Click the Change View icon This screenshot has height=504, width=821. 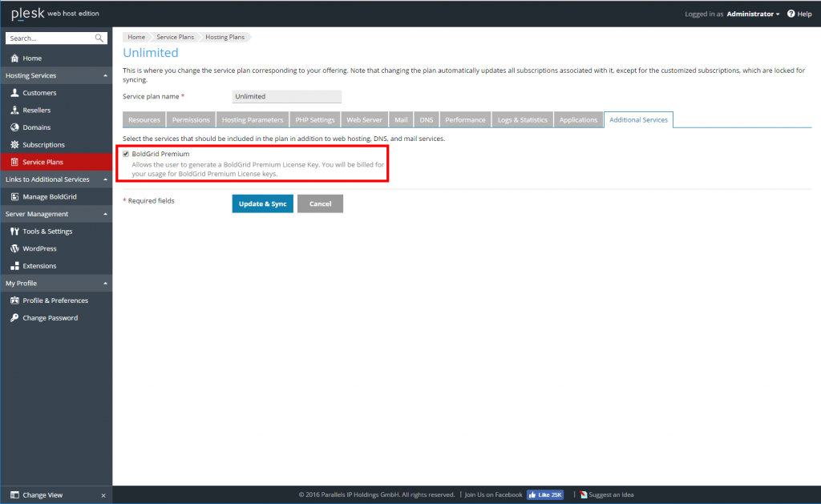click(14, 495)
